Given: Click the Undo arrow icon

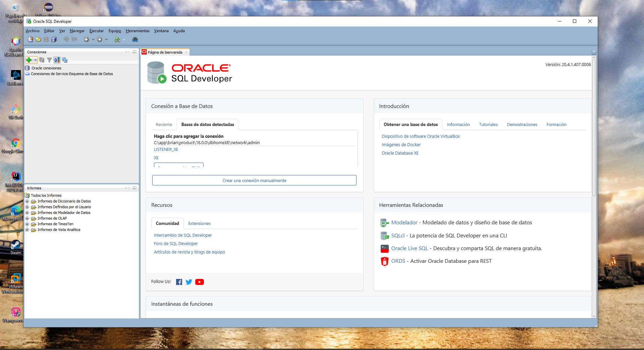Looking at the screenshot, I should coord(66,40).
